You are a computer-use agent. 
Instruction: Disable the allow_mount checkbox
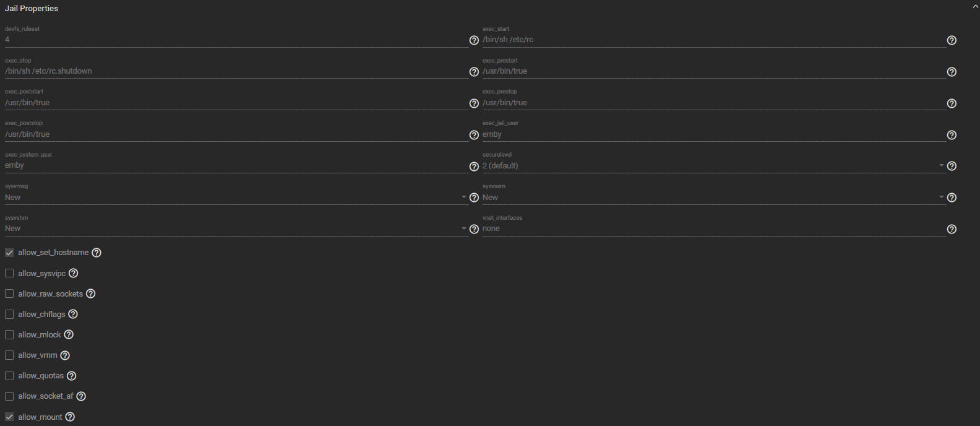[9, 417]
